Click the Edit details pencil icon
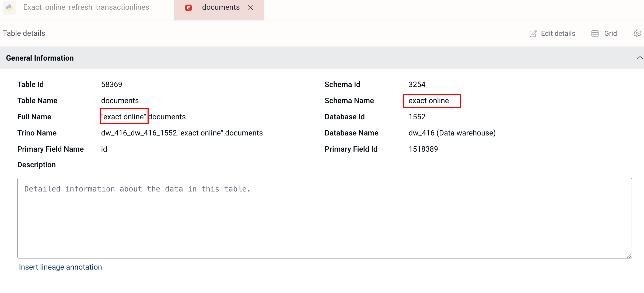The image size is (644, 293). point(533,33)
